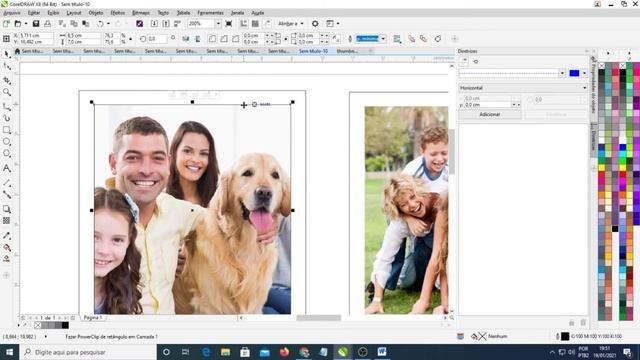The height and width of the screenshot is (360, 640).
Task: Switch to the Página 1 page tab
Action: tap(93, 318)
